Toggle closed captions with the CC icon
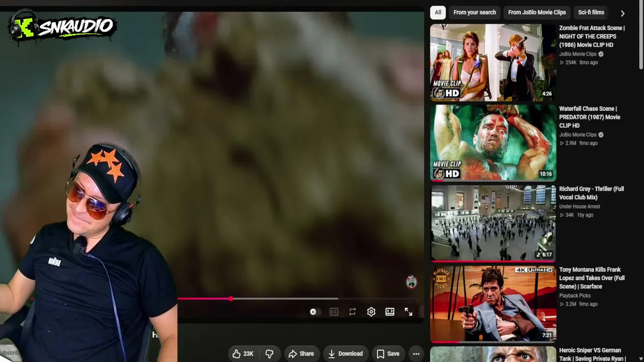644x362 pixels. pos(334,312)
